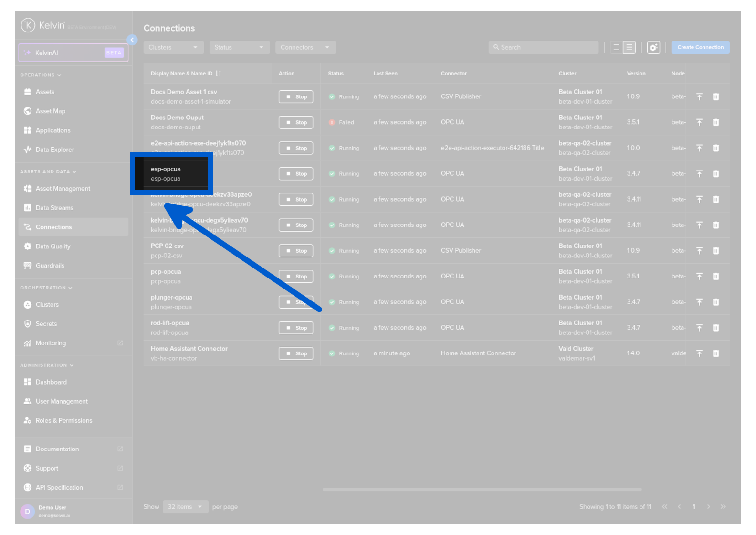The width and height of the screenshot is (756, 535).
Task: Open the Clusters filter dropdown
Action: click(173, 47)
